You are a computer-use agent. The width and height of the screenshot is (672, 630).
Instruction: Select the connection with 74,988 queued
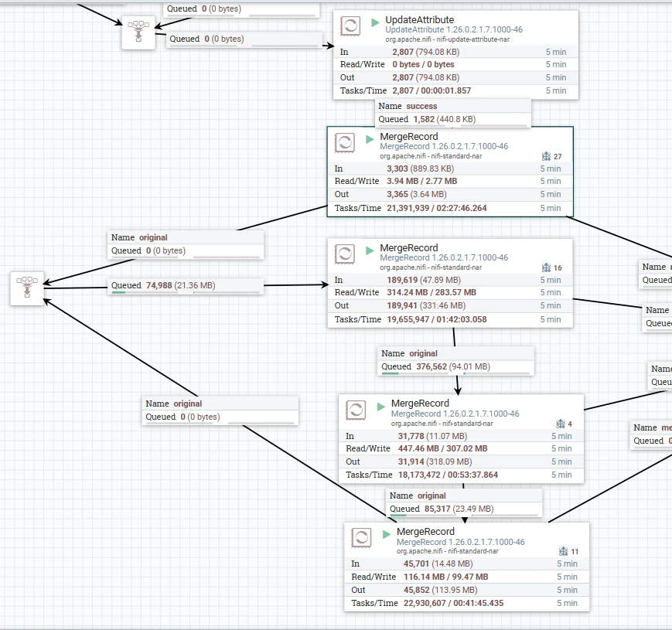[186, 286]
